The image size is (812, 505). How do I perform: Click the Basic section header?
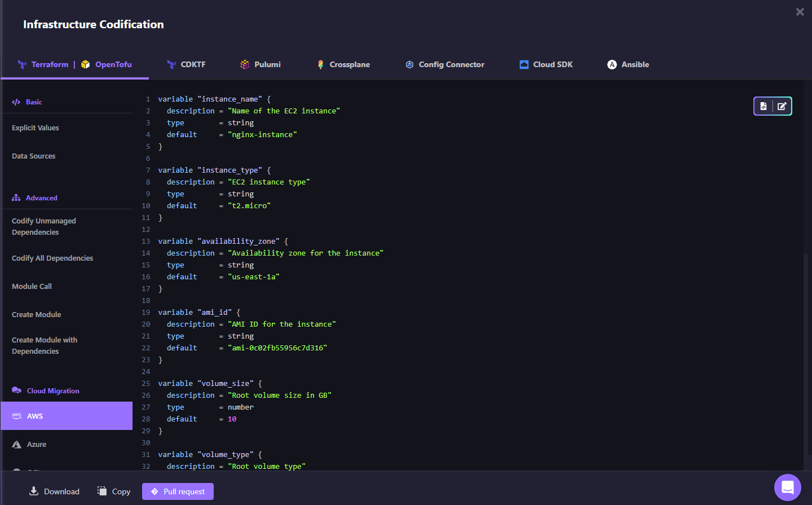click(34, 102)
